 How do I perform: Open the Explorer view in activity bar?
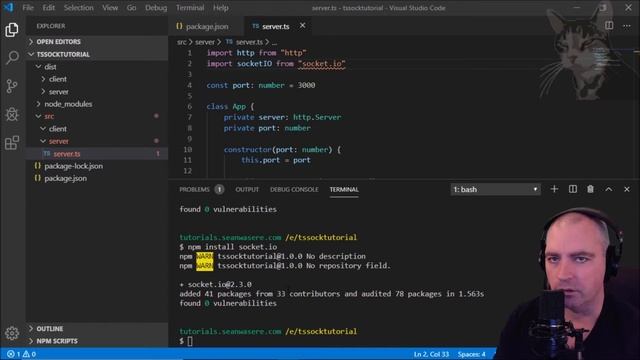tap(12, 30)
